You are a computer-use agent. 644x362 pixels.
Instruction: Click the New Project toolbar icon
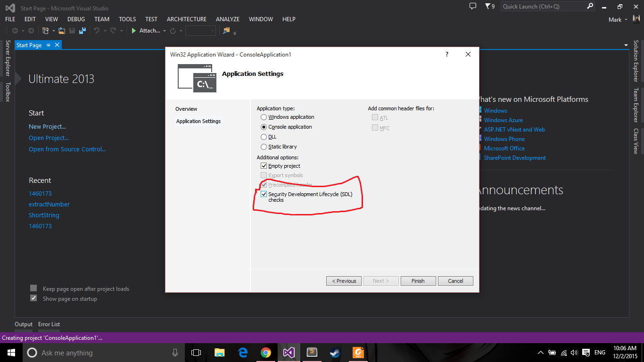point(46,31)
